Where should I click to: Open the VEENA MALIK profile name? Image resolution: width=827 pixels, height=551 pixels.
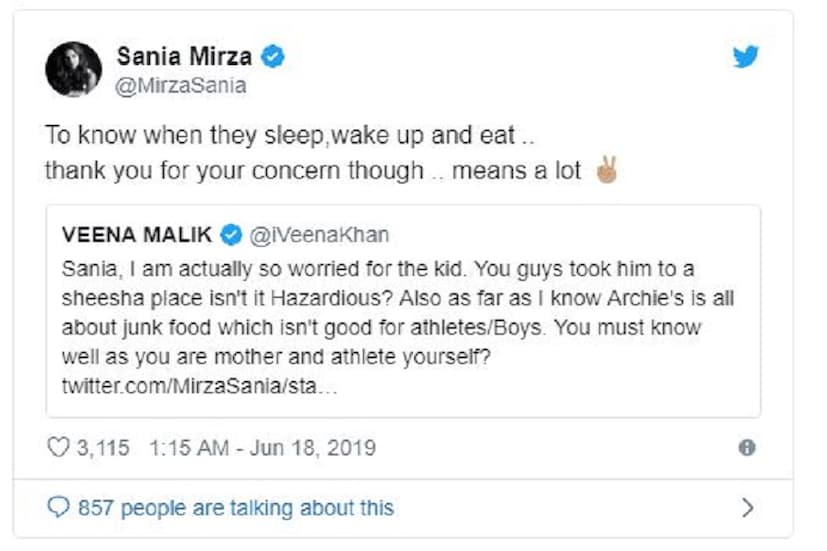(137, 235)
